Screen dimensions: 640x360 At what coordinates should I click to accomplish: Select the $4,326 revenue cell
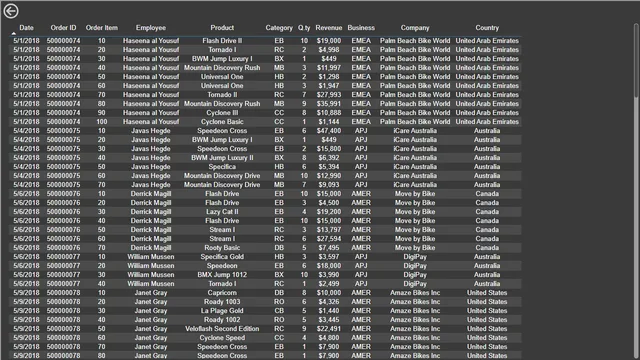[x=329, y=302]
